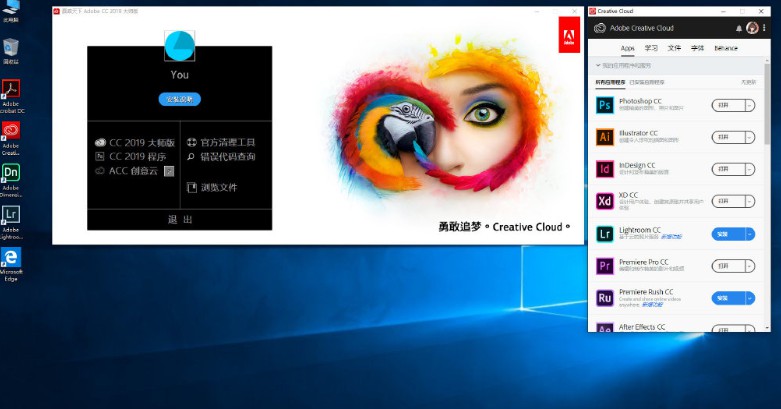The image size is (781, 409).
Task: Open the This PC desktop icon
Action: 11,11
